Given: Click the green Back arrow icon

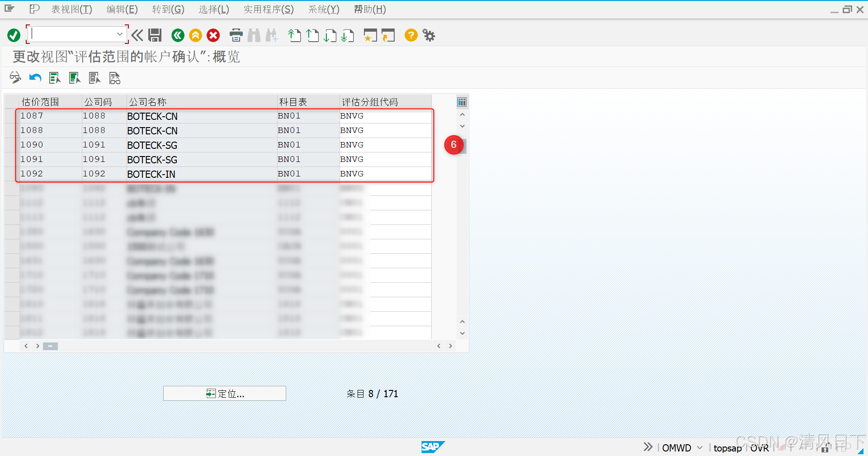Looking at the screenshot, I should 177,35.
